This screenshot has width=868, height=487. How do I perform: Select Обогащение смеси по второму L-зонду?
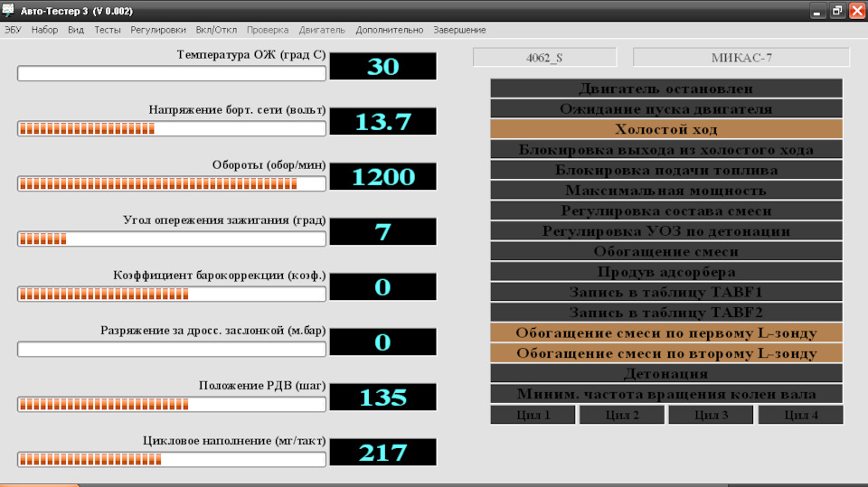pos(666,353)
